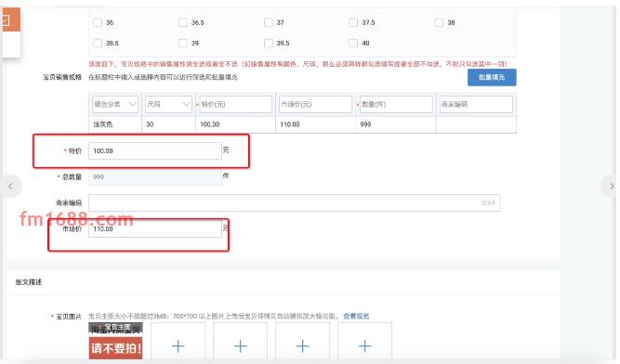Click the 宝贝主图 main image thumbnail
Image resolution: width=620 pixels, height=364 pixels.
[116, 341]
